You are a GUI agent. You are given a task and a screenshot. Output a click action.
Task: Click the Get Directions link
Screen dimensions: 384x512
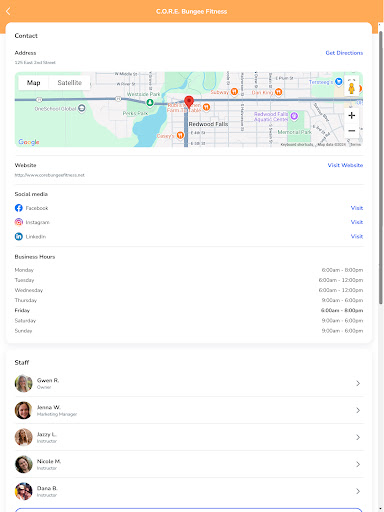(x=344, y=53)
